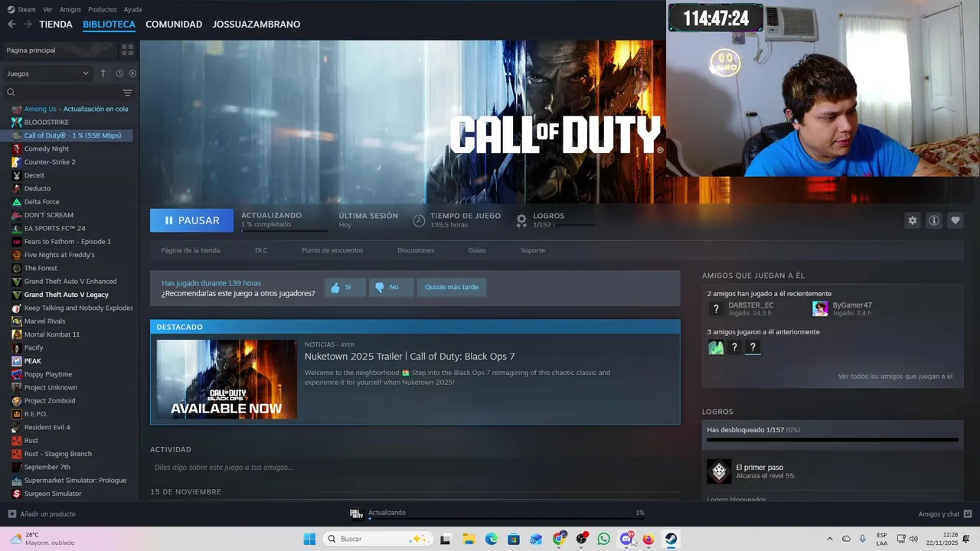Go back with the back arrow

11,24
